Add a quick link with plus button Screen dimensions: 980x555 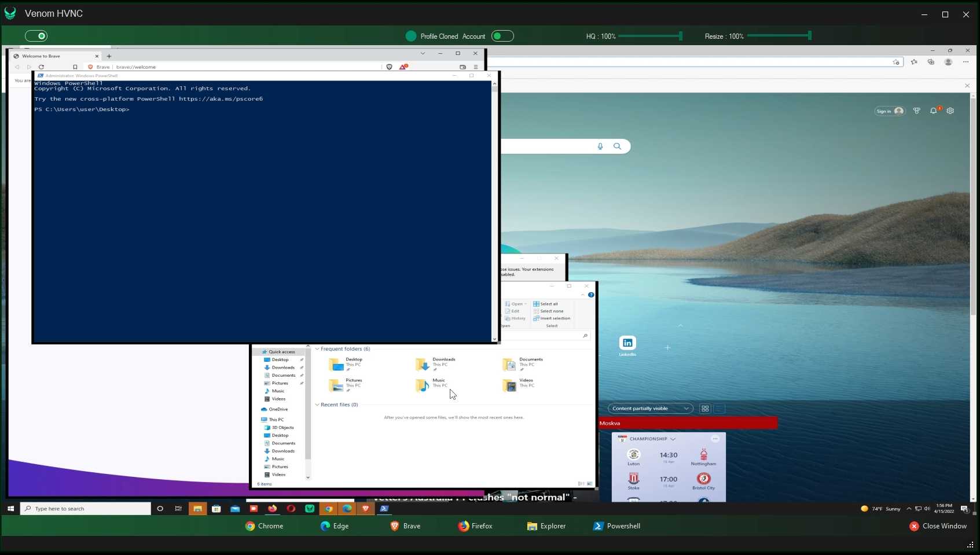667,347
